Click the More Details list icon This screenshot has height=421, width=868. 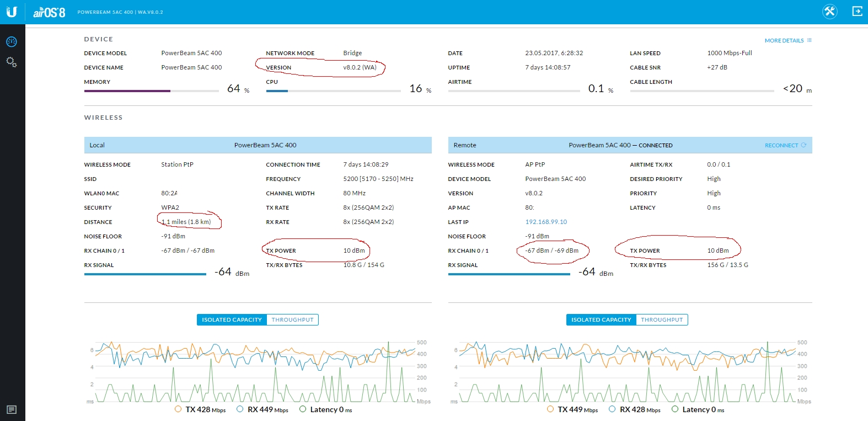coord(809,40)
